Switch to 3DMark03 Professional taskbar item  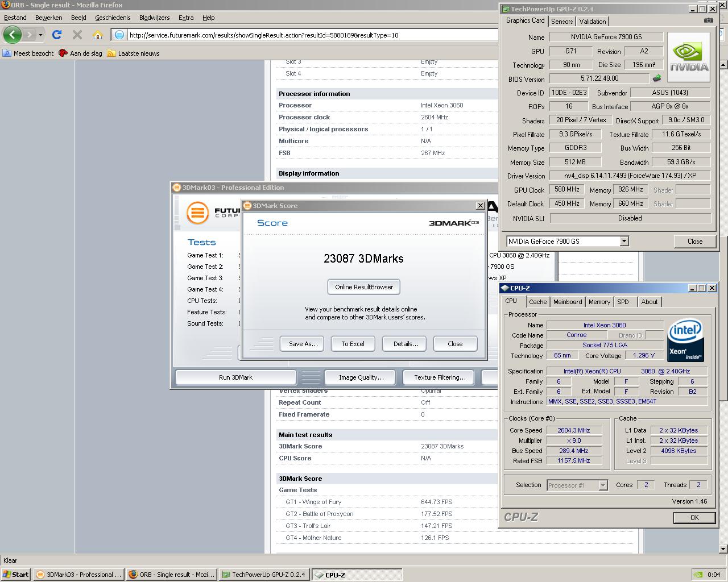pos(78,574)
